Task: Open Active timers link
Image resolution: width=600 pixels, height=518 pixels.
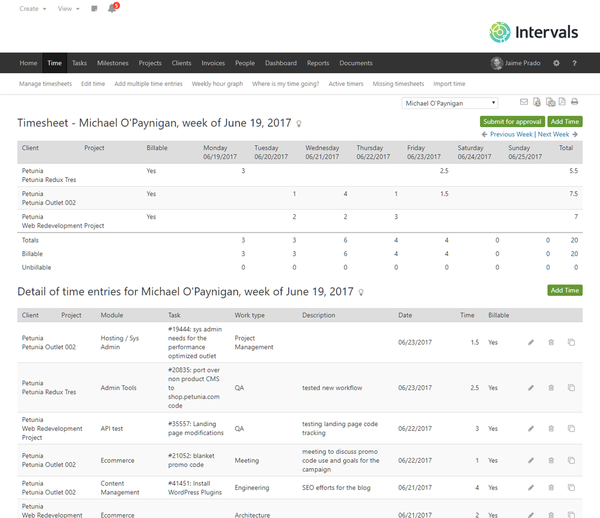Action: coord(346,84)
